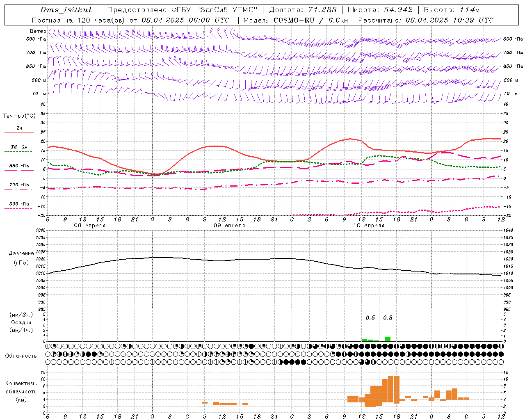Click the 0.5 precipitation total value
Screen dimensions: 525x420
[370, 318]
